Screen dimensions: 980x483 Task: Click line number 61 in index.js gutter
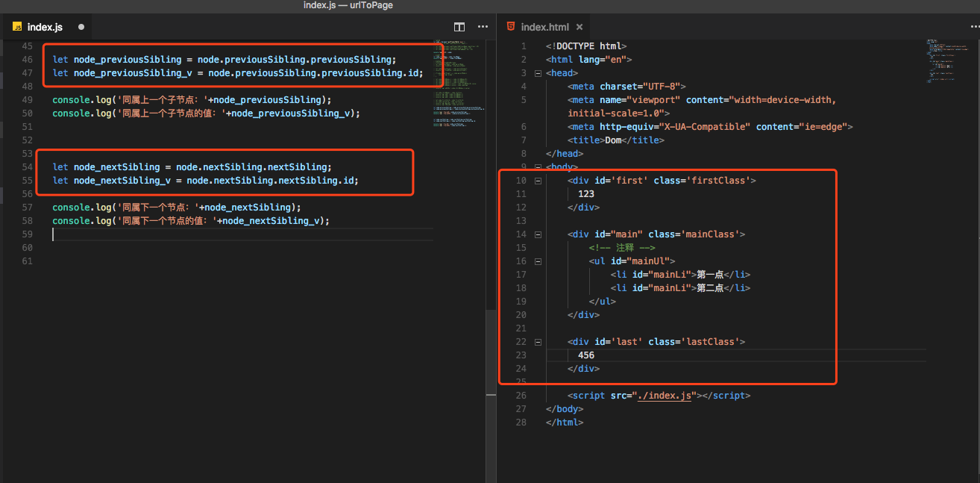[28, 261]
